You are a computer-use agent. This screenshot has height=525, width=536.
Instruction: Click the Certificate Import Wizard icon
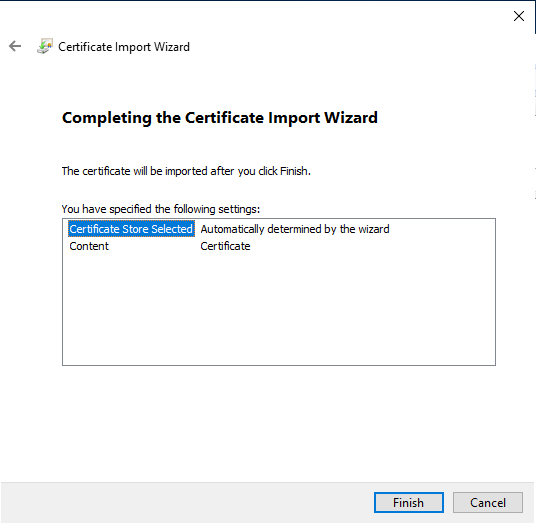point(45,46)
